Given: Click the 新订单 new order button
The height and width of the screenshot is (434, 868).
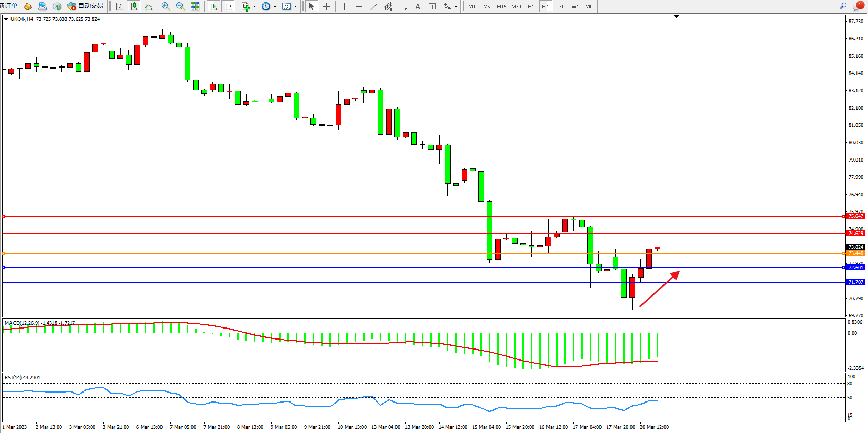Looking at the screenshot, I should coord(8,6).
